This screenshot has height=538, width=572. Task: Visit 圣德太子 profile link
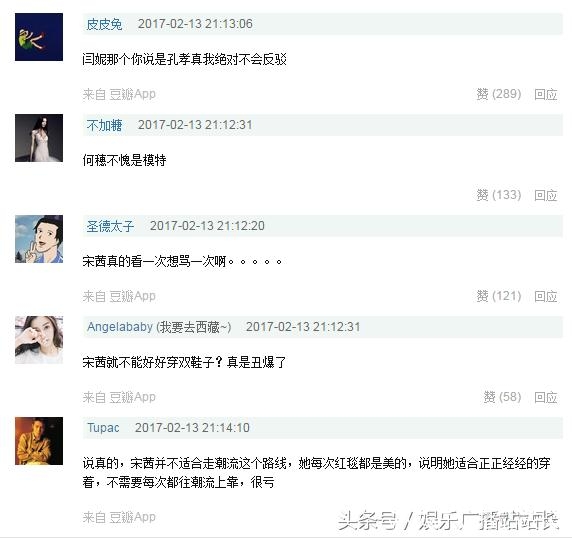tap(110, 226)
